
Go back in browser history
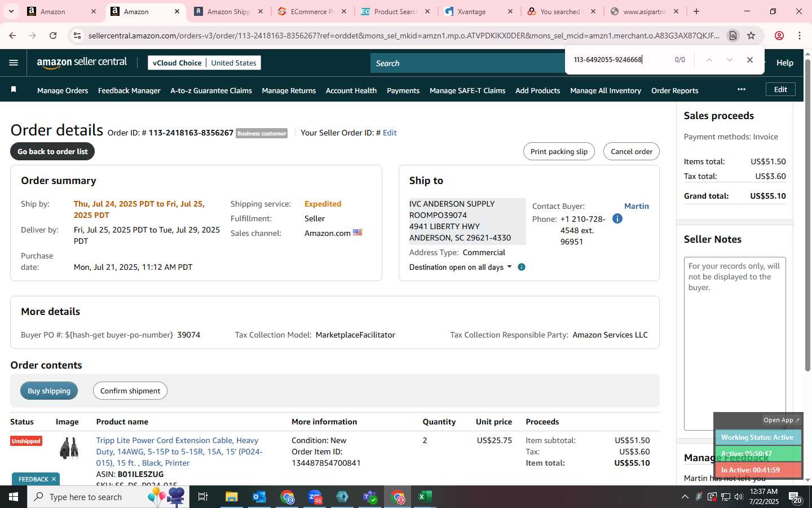[x=12, y=36]
